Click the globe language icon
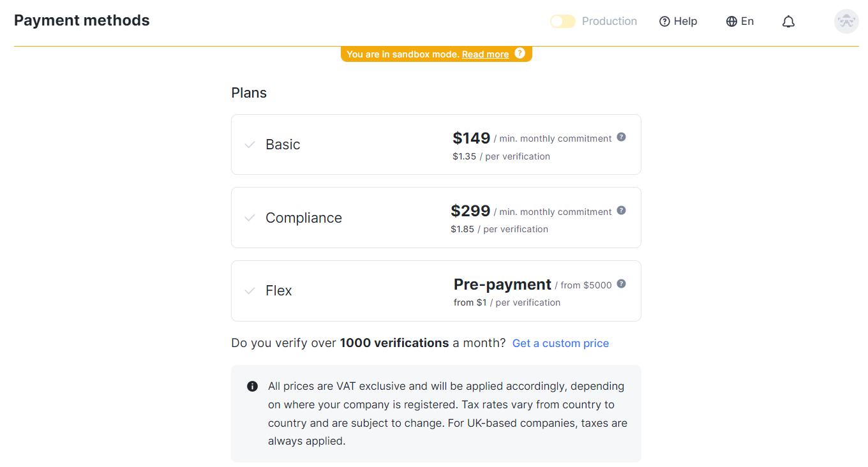This screenshot has height=467, width=868. click(x=731, y=22)
